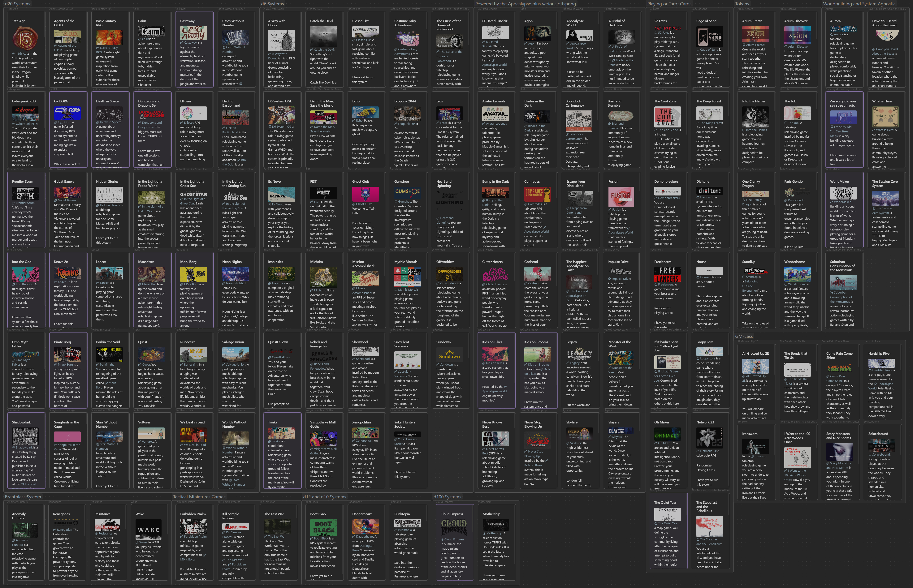Click the Avatar Legends cover image
Screen dimensions: 913x588
click(x=495, y=114)
